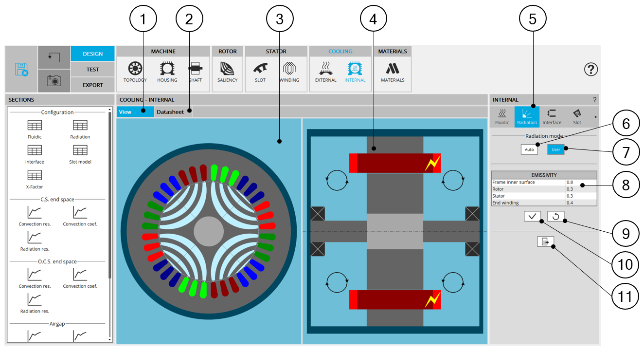
Task: Open the Topology machine section
Action: point(135,72)
